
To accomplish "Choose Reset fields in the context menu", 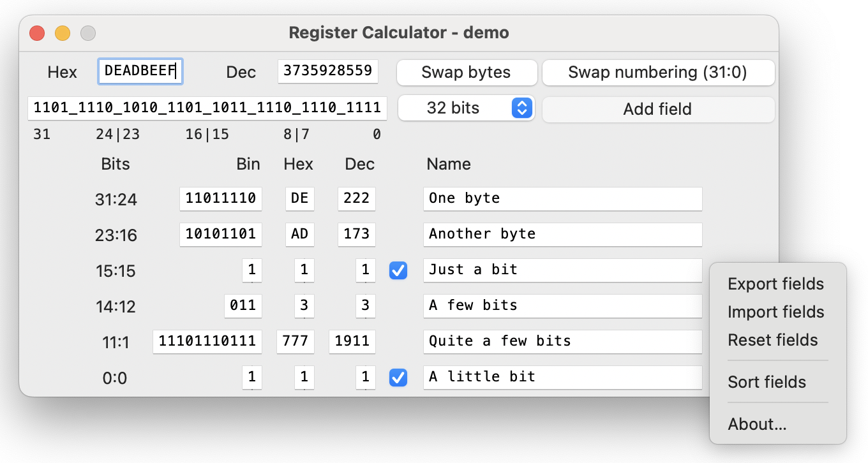I will [x=773, y=340].
